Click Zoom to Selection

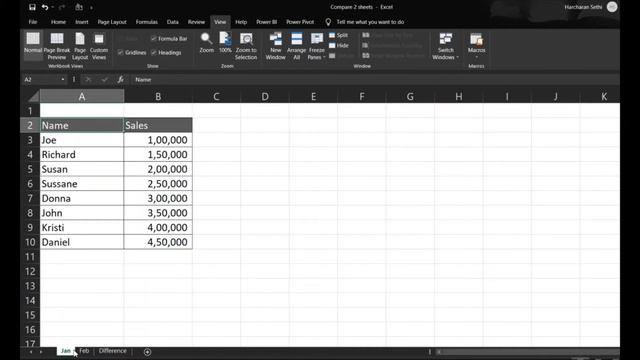click(x=246, y=46)
